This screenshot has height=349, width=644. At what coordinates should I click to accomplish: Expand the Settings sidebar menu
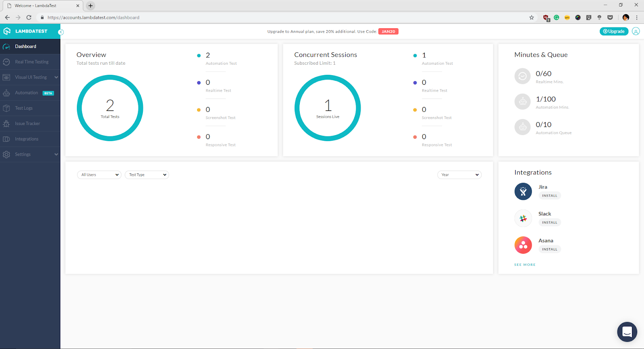point(56,154)
